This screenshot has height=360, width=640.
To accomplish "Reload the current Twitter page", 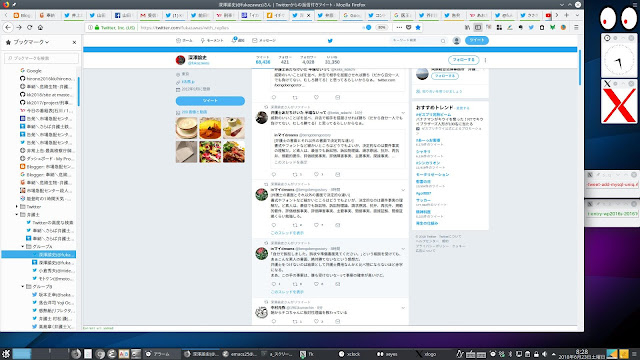I will click(29, 27).
